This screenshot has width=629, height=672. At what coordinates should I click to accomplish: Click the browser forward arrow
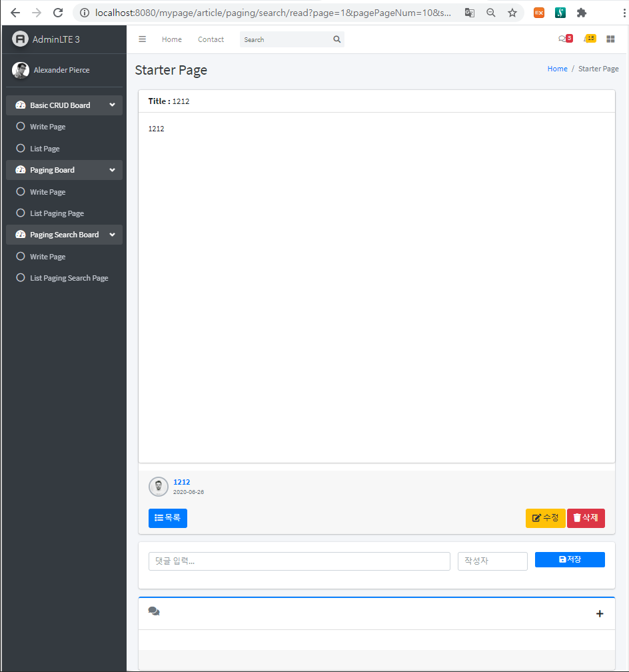37,13
